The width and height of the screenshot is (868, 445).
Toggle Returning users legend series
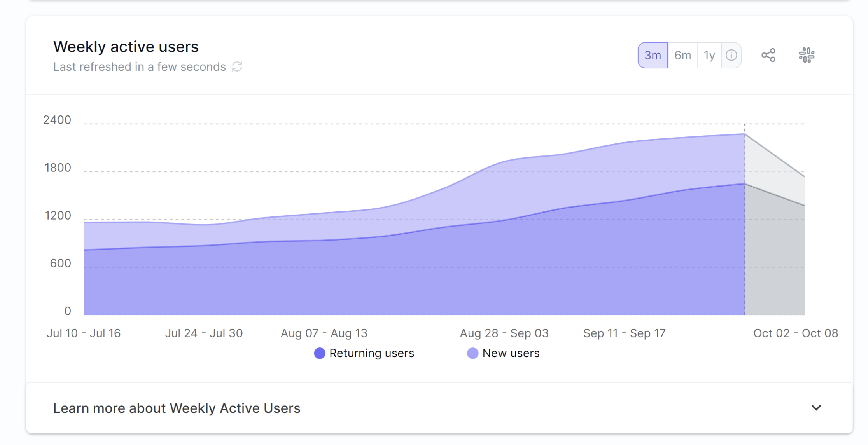(371, 353)
